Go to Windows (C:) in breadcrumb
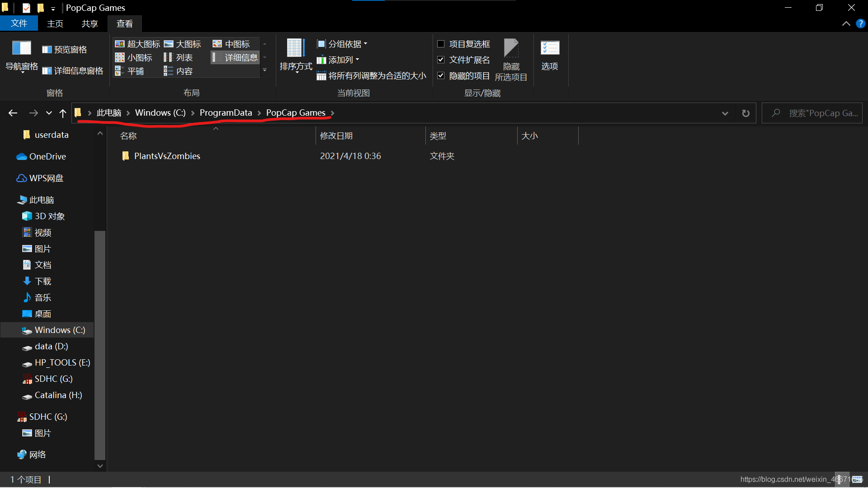868x488 pixels. tap(160, 113)
